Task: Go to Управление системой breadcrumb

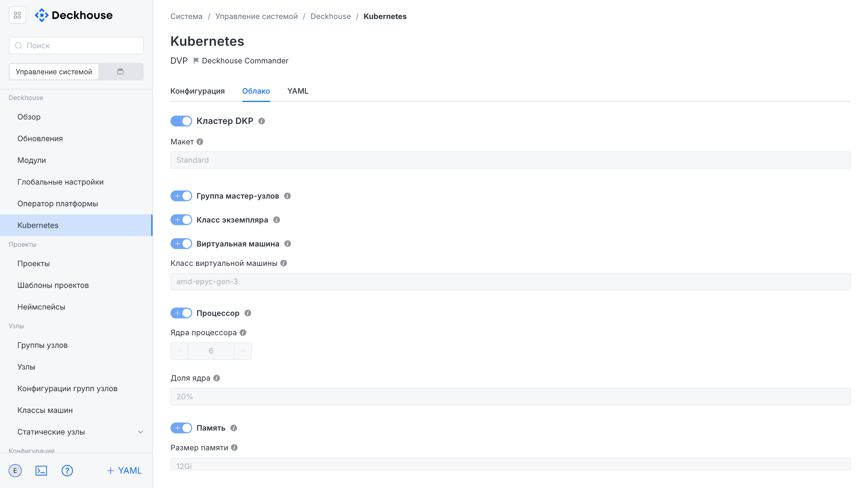Action: [256, 17]
